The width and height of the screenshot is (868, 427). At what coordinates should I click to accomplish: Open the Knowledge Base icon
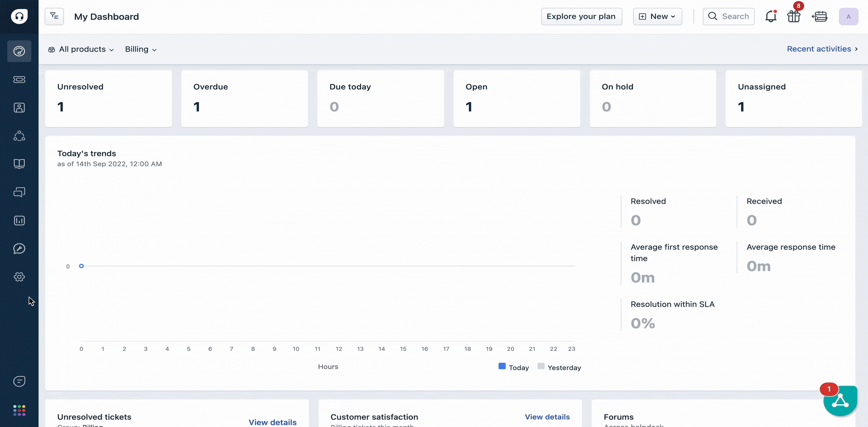point(19,164)
